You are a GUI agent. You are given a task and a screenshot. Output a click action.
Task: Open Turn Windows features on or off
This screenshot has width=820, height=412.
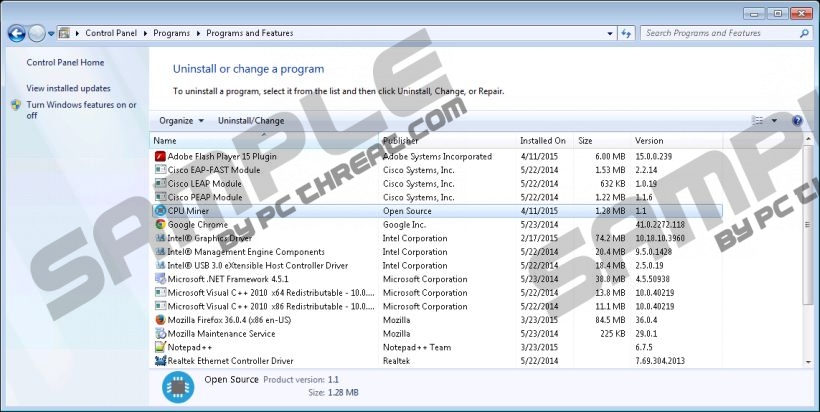81,110
